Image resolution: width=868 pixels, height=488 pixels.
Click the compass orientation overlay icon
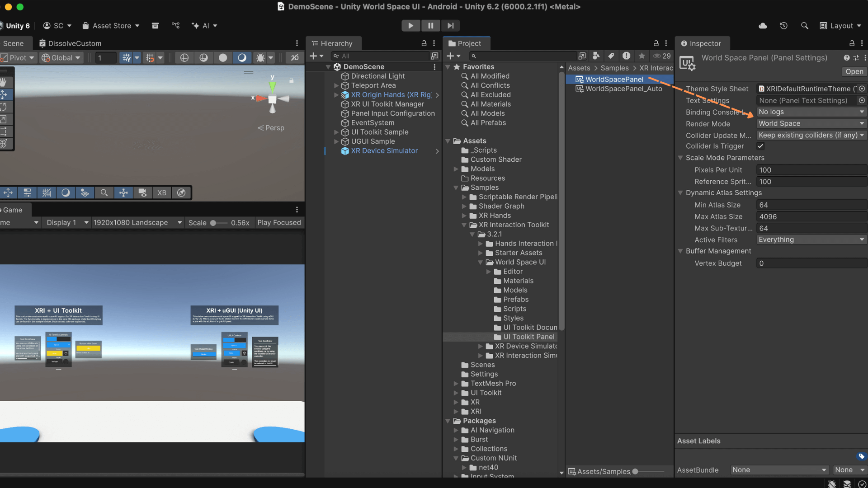point(181,193)
